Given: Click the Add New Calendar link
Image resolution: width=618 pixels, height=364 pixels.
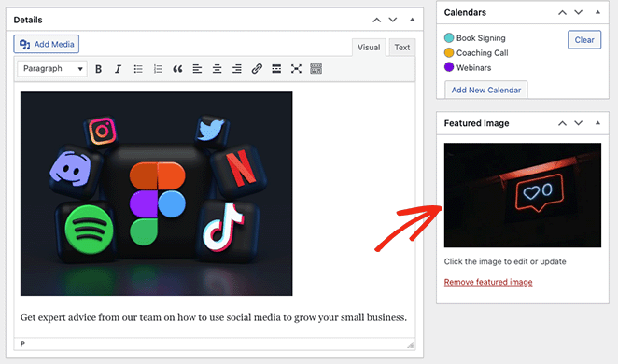Looking at the screenshot, I should click(486, 90).
